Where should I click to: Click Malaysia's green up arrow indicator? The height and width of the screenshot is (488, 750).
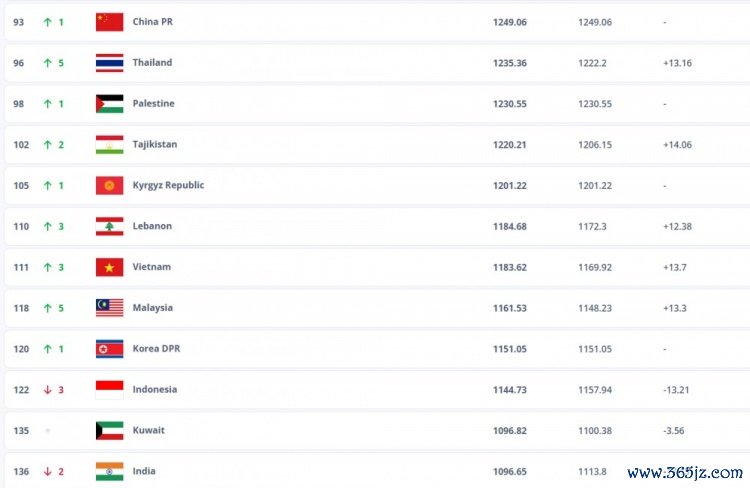pyautogui.click(x=47, y=308)
